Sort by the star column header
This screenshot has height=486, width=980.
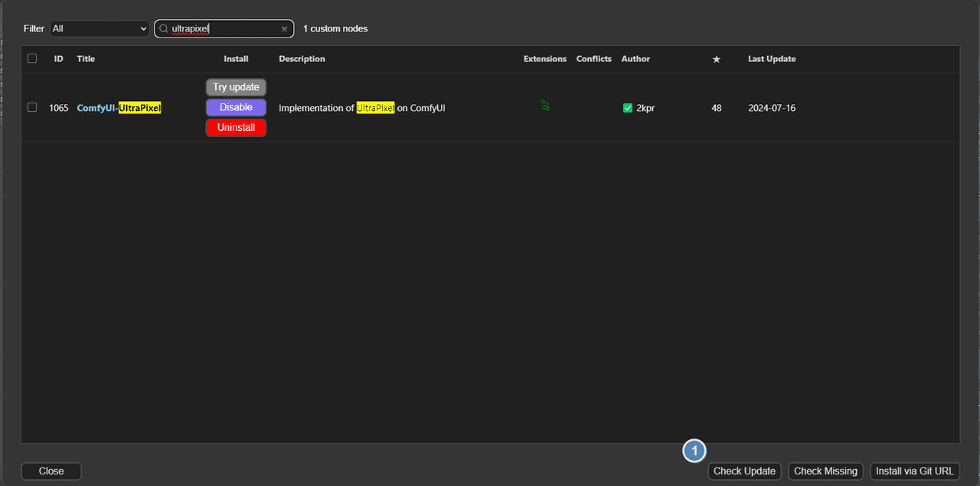pos(717,60)
